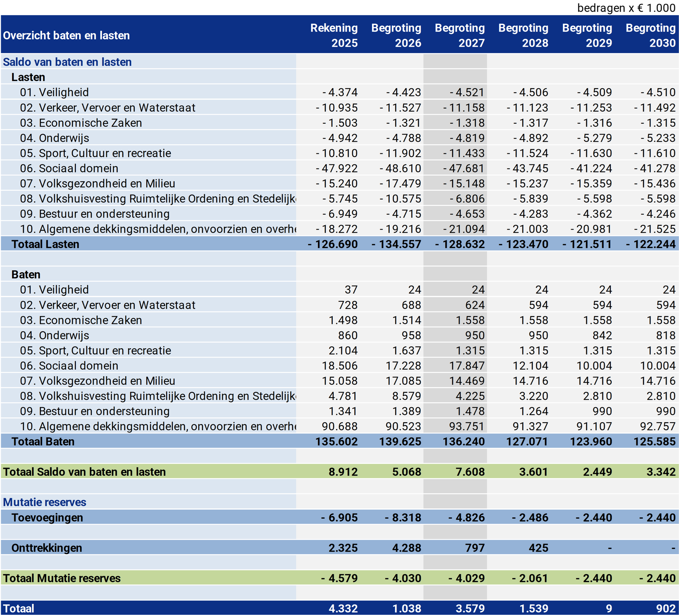
Task: Click '09. Bestuur en ondersteuning' under Baten
Action: 95,411
